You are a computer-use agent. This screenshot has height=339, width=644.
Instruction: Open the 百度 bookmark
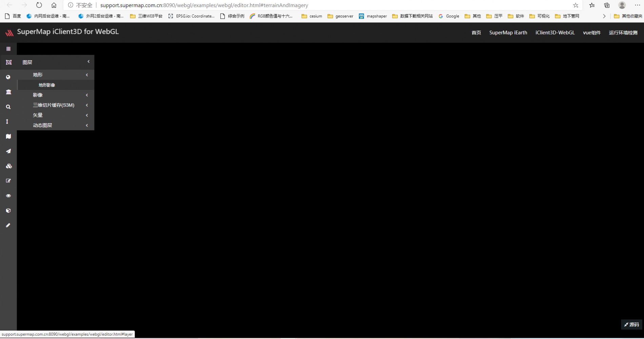point(13,16)
